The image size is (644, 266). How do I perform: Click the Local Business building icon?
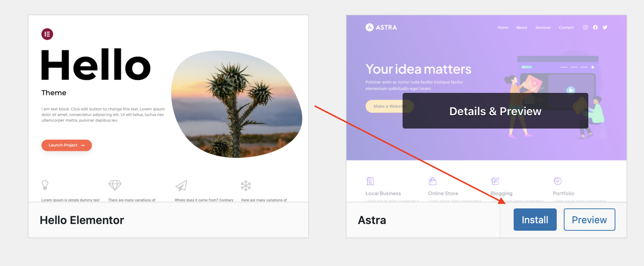(x=370, y=181)
